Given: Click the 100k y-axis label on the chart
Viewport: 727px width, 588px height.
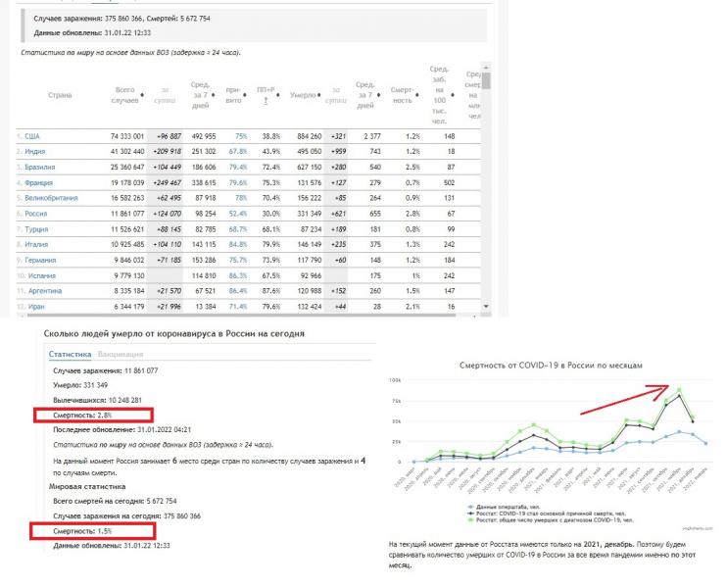Looking at the screenshot, I should click(395, 380).
